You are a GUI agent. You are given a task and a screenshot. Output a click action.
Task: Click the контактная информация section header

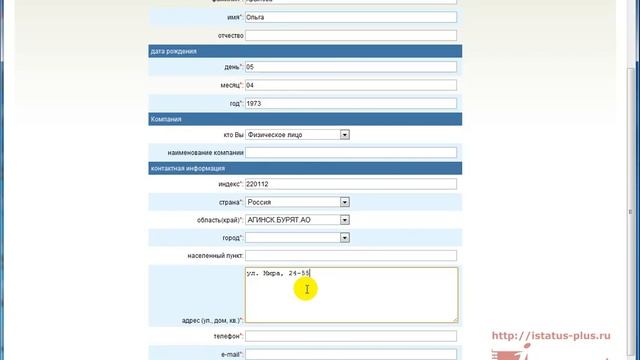click(305, 168)
